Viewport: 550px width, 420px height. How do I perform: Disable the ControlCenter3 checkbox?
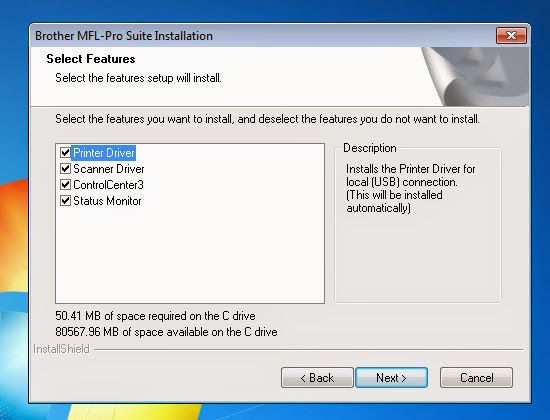click(x=65, y=185)
